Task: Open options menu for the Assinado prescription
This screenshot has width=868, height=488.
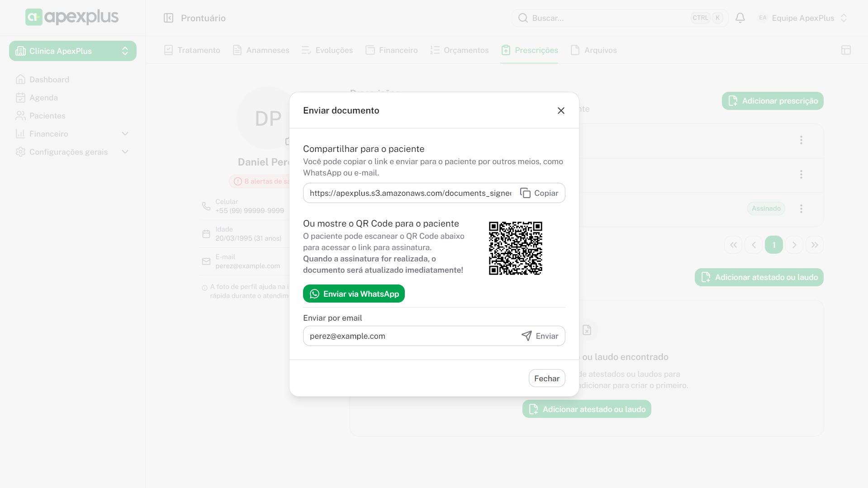Action: [x=801, y=208]
